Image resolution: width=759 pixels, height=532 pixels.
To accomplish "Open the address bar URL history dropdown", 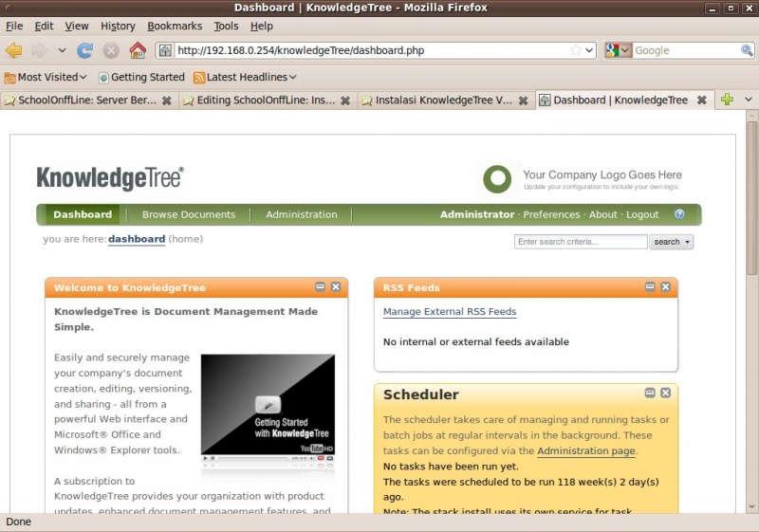I will point(589,50).
